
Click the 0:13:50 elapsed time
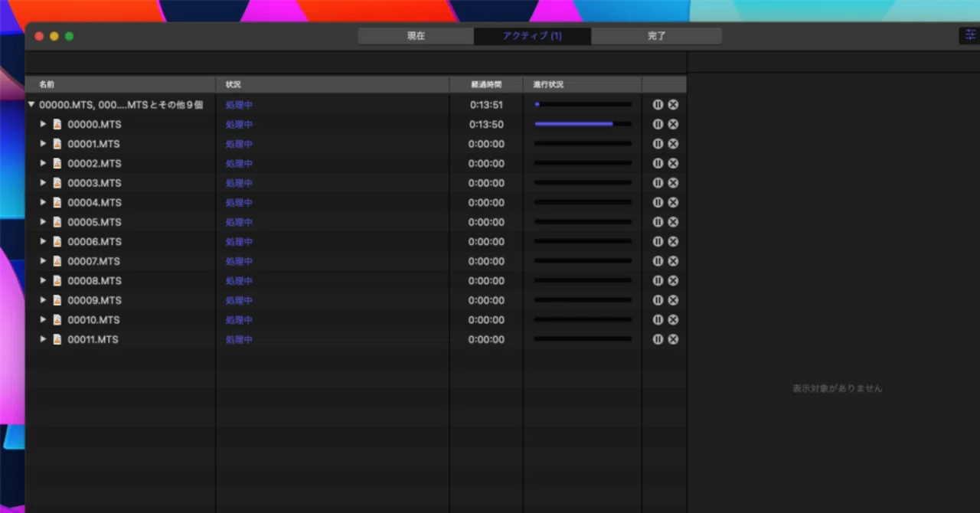tap(486, 124)
